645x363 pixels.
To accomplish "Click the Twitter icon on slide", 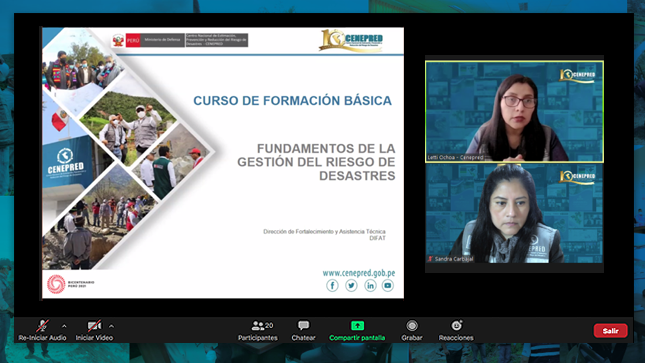I will click(x=351, y=286).
